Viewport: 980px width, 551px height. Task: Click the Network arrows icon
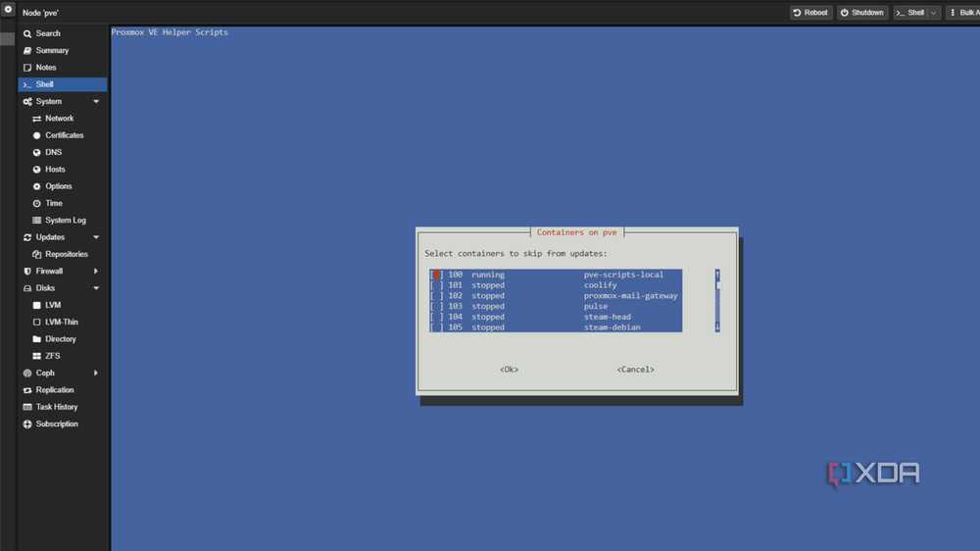point(37,119)
